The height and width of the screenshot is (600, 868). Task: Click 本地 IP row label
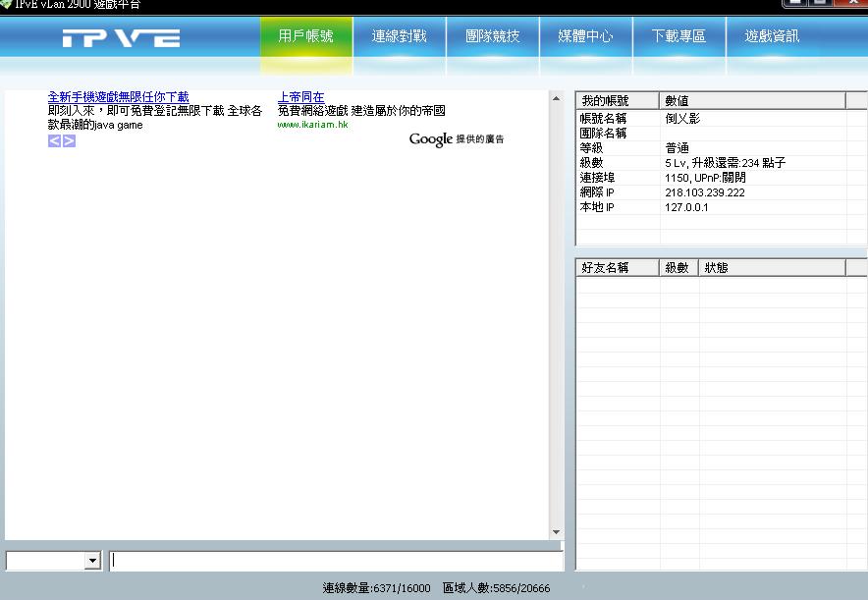[x=597, y=207]
